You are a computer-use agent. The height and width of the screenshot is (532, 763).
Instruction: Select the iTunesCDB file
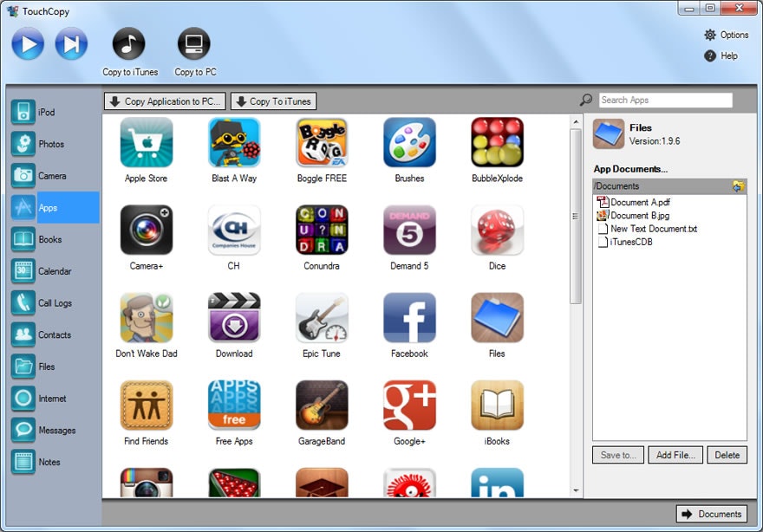coord(625,242)
